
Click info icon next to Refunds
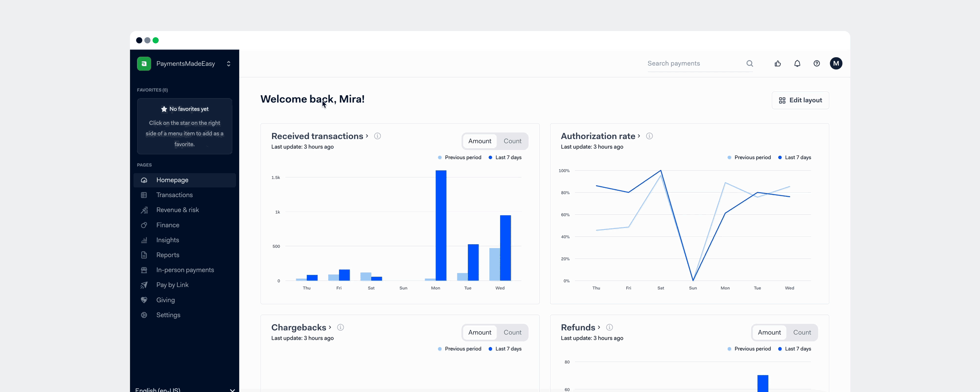coord(609,327)
